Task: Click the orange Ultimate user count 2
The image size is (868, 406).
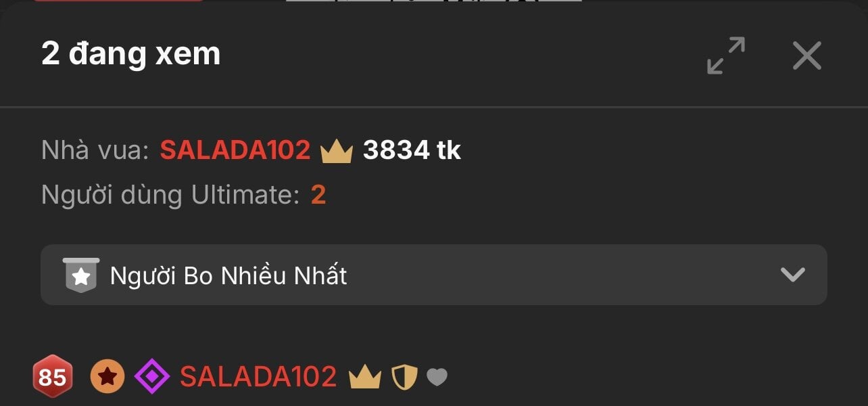Action: [318, 195]
